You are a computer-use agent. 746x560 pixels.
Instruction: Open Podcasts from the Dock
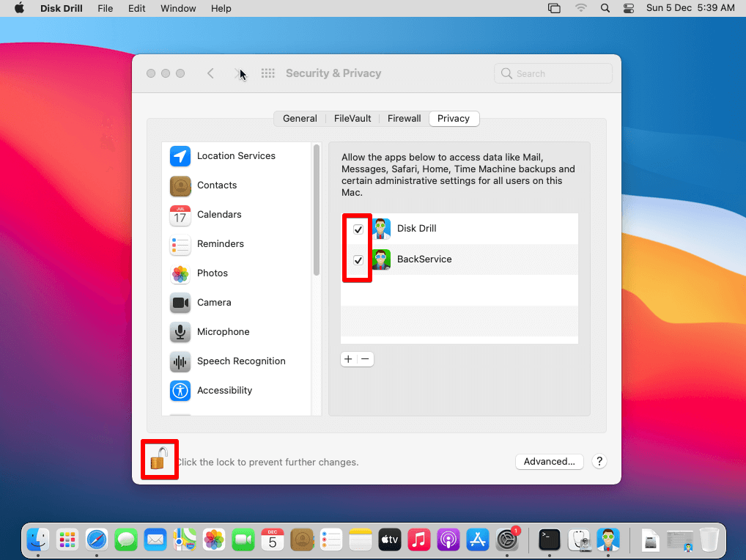(x=448, y=540)
